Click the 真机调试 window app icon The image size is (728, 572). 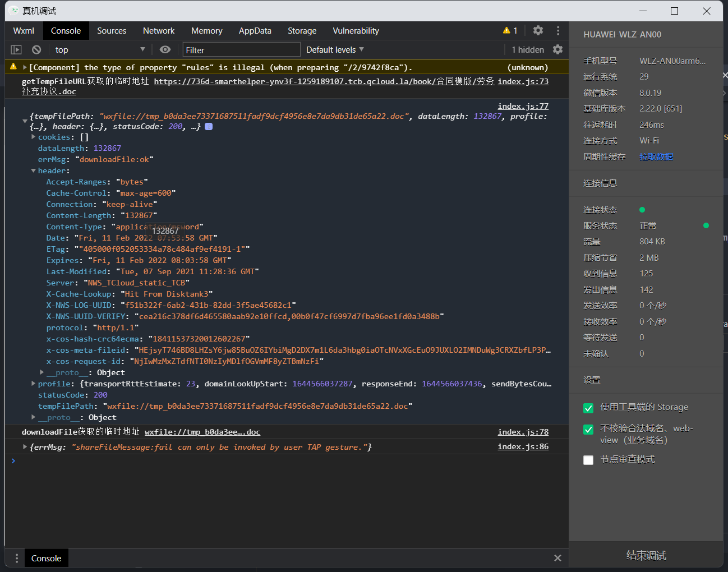coord(14,11)
